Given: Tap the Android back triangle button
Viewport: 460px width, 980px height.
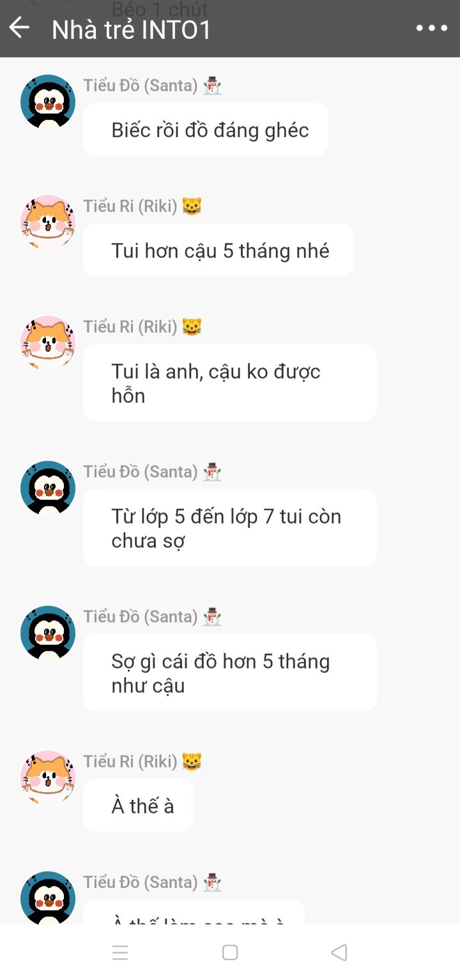Looking at the screenshot, I should click(x=339, y=953).
